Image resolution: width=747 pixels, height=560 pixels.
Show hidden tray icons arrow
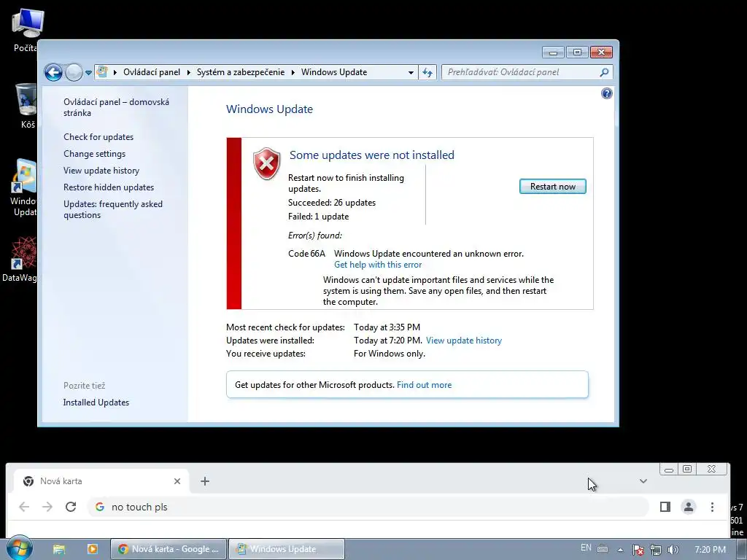pyautogui.click(x=620, y=550)
